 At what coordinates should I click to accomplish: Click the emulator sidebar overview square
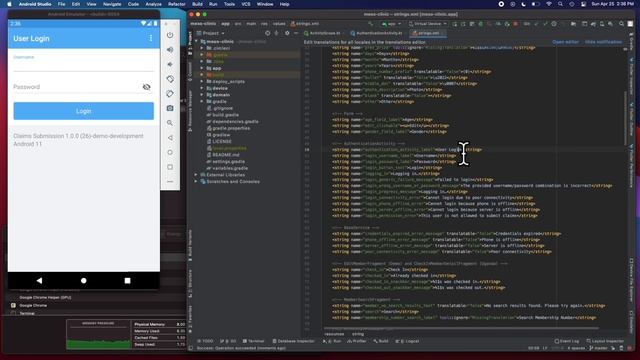[x=170, y=167]
